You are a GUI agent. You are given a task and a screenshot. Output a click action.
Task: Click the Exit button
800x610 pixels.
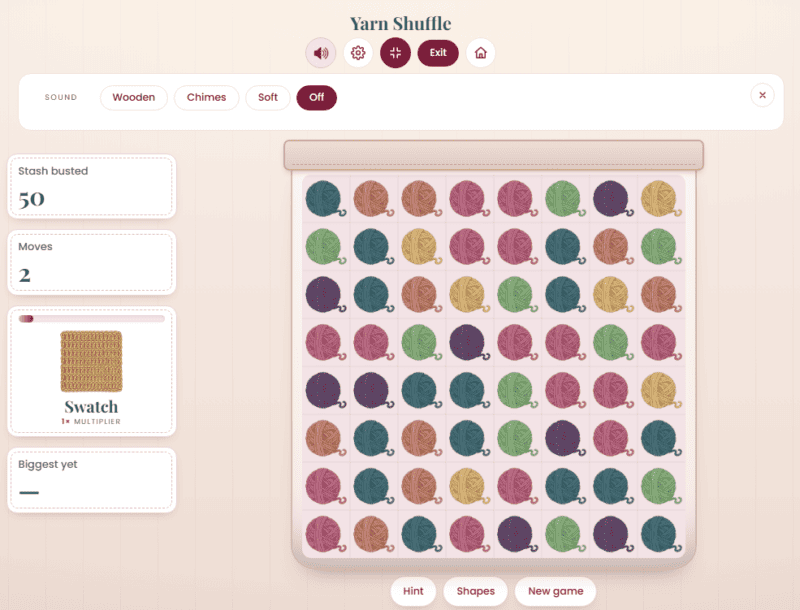[438, 53]
